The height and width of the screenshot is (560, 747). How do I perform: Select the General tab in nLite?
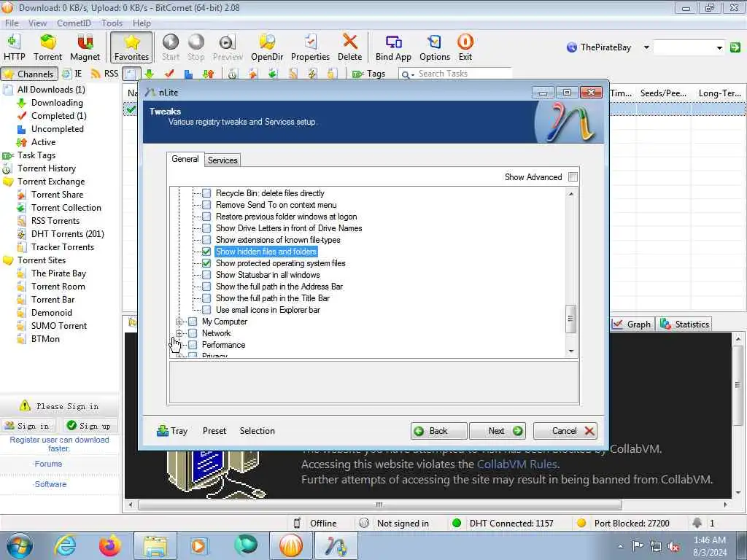coord(185,159)
